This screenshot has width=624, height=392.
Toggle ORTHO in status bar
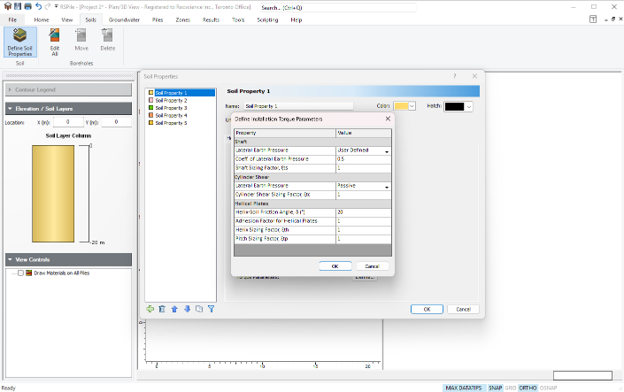[x=528, y=388]
